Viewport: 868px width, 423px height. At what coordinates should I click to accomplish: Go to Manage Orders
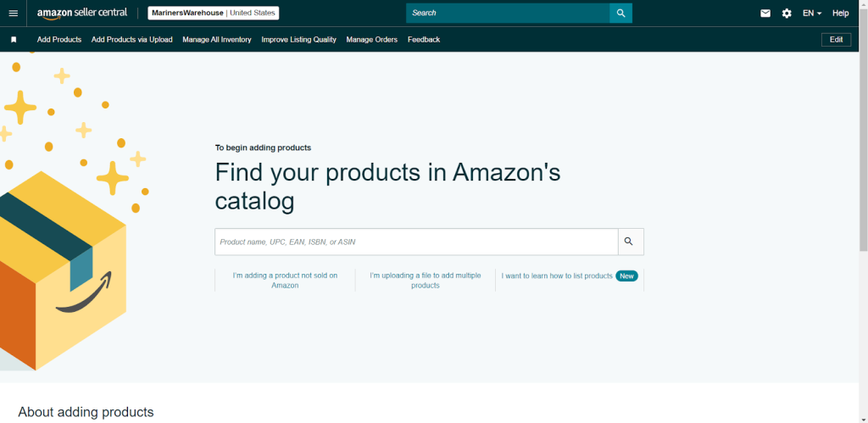(372, 40)
